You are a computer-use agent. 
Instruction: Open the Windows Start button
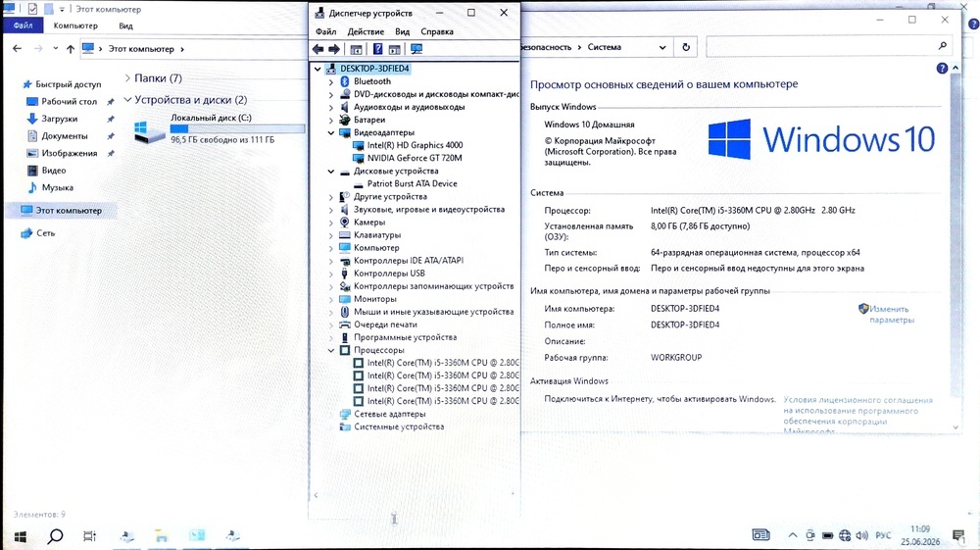[20, 536]
